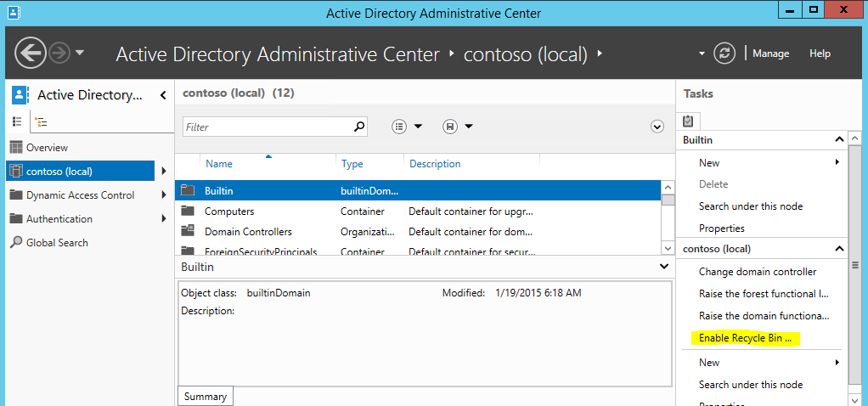
Task: Click Raise the domain functional level
Action: pyautogui.click(x=764, y=316)
